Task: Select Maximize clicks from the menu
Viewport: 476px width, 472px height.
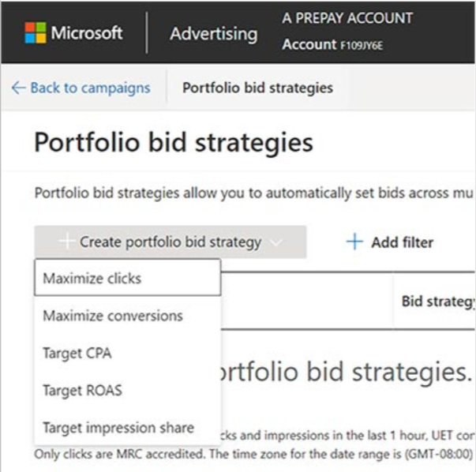Action: click(128, 278)
